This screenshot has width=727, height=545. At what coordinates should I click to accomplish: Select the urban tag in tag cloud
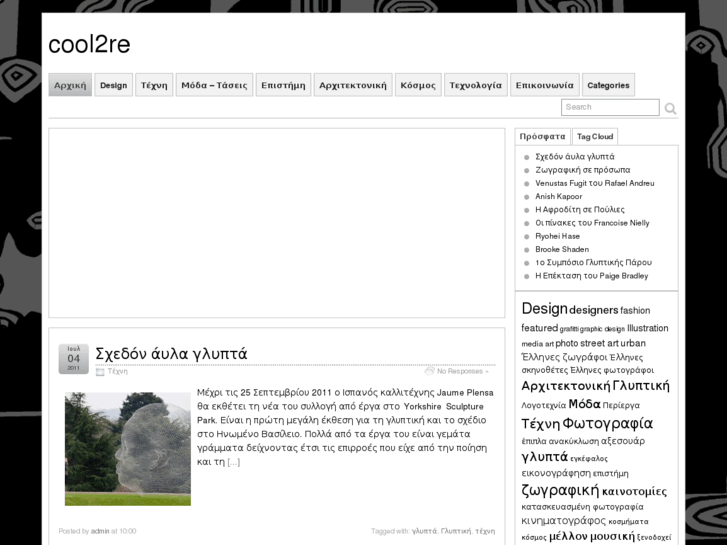click(633, 343)
